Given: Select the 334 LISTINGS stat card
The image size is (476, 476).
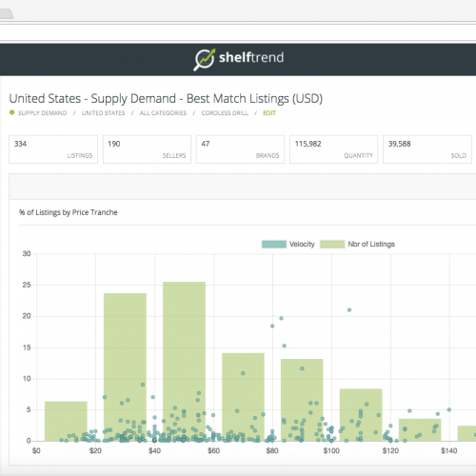Looking at the screenshot, I should coord(53,149).
